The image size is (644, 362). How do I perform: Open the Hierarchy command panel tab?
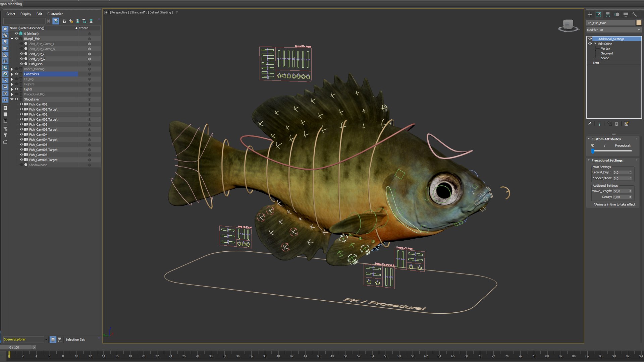[608, 14]
